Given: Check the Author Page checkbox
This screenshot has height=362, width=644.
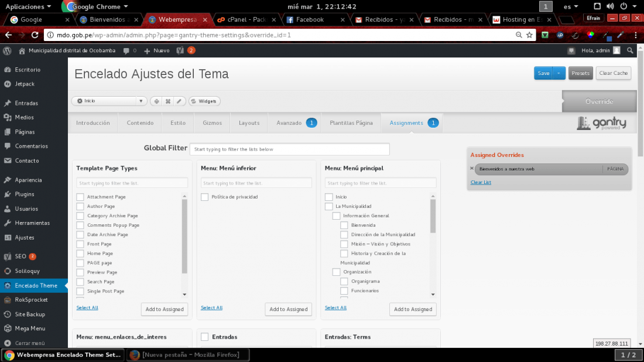Looking at the screenshot, I should (x=80, y=206).
